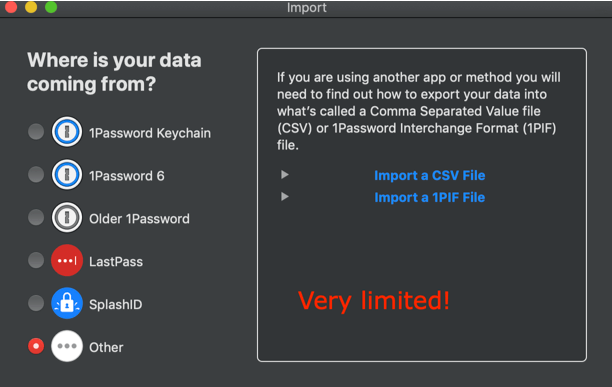Choose the SplashID radio button
This screenshot has width=612, height=387.
click(x=36, y=303)
